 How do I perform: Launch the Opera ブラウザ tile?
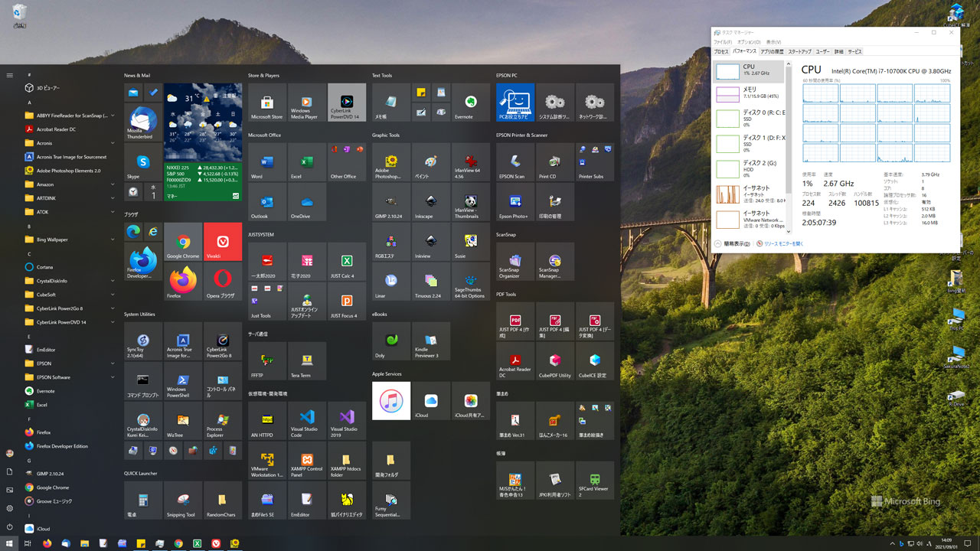click(223, 282)
